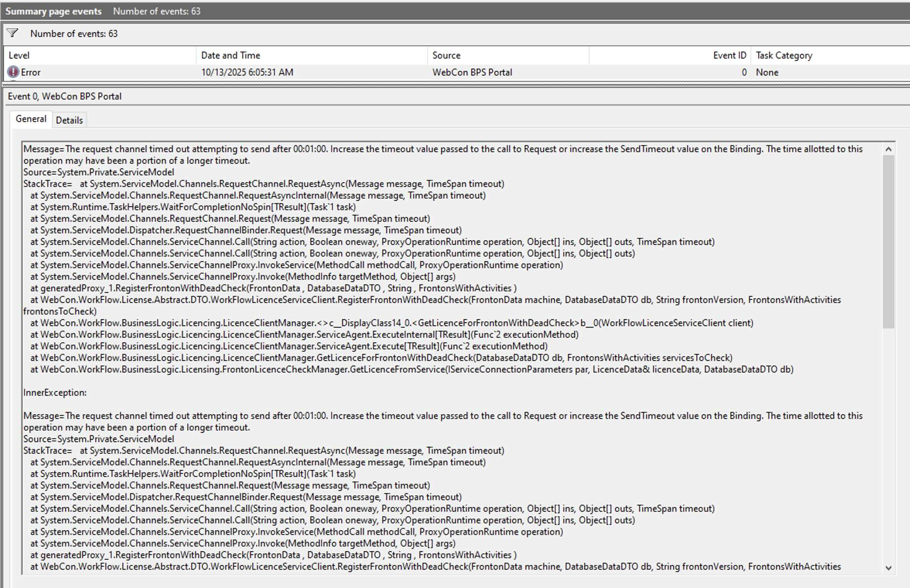
Task: Click the message scrollbar thumb
Action: click(x=888, y=241)
